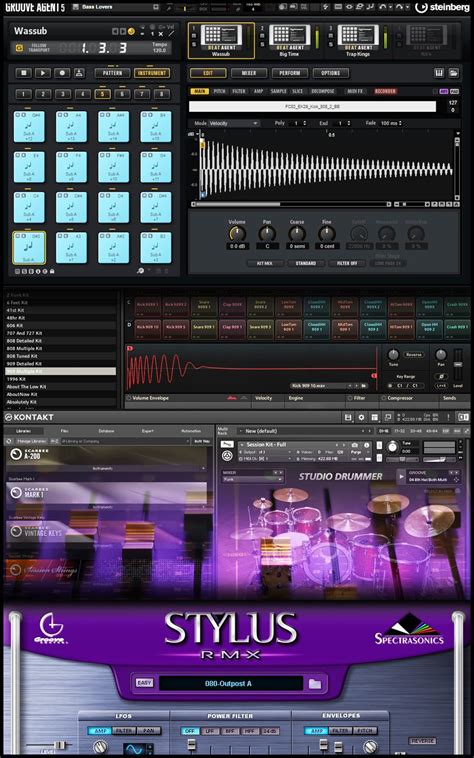
Task: Toggle the Filter section radio button
Action: [350, 398]
